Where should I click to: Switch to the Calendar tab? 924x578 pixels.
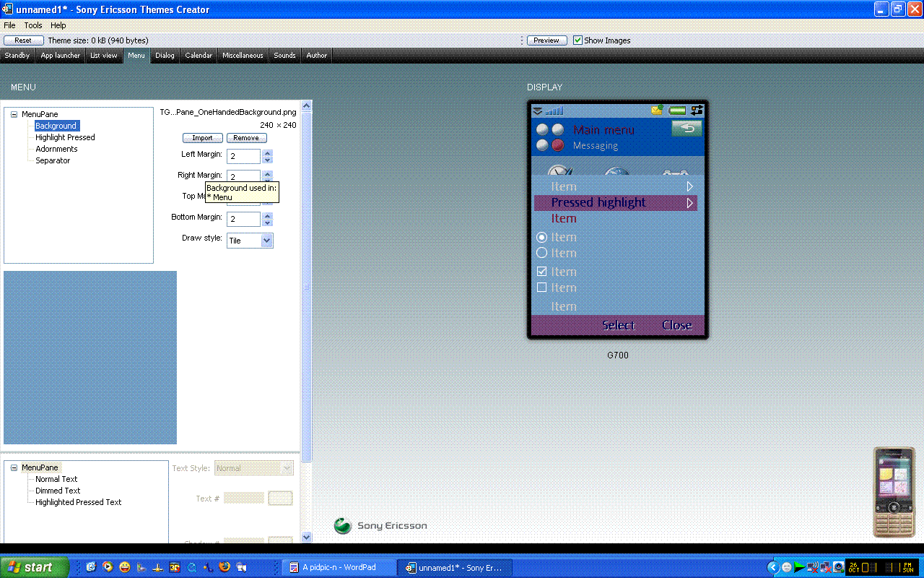click(x=199, y=56)
